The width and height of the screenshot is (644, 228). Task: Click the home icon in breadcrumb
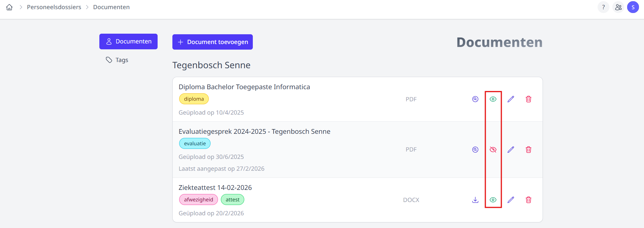point(9,7)
